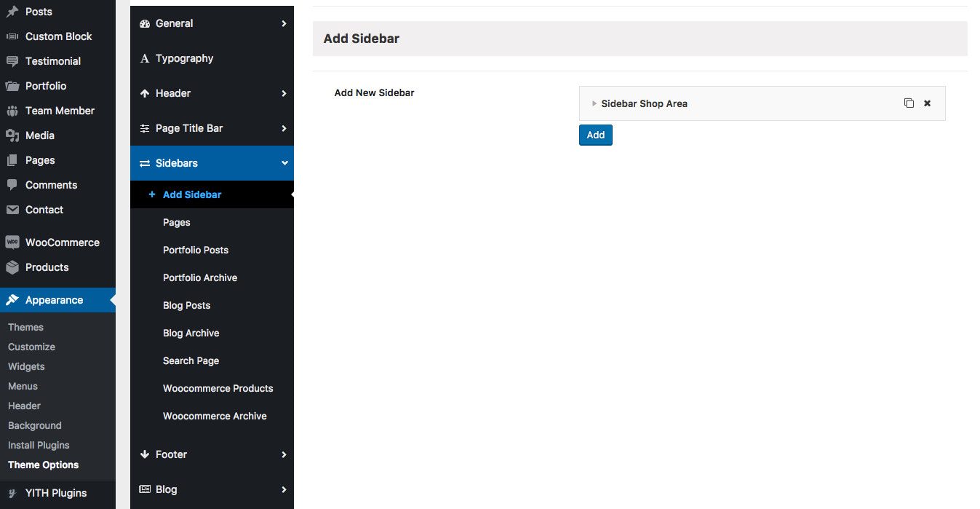Open the General options dashboard icon
This screenshot has width=980, height=509.
(145, 23)
